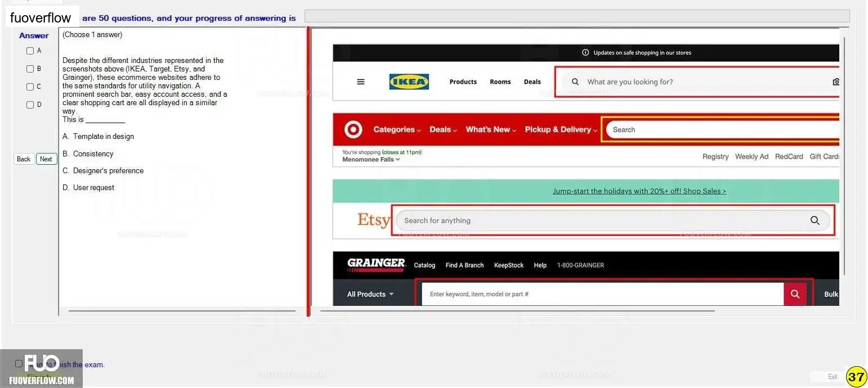The height and width of the screenshot is (388, 868).
Task: Open the IKEA hamburger menu icon
Action: [x=361, y=82]
